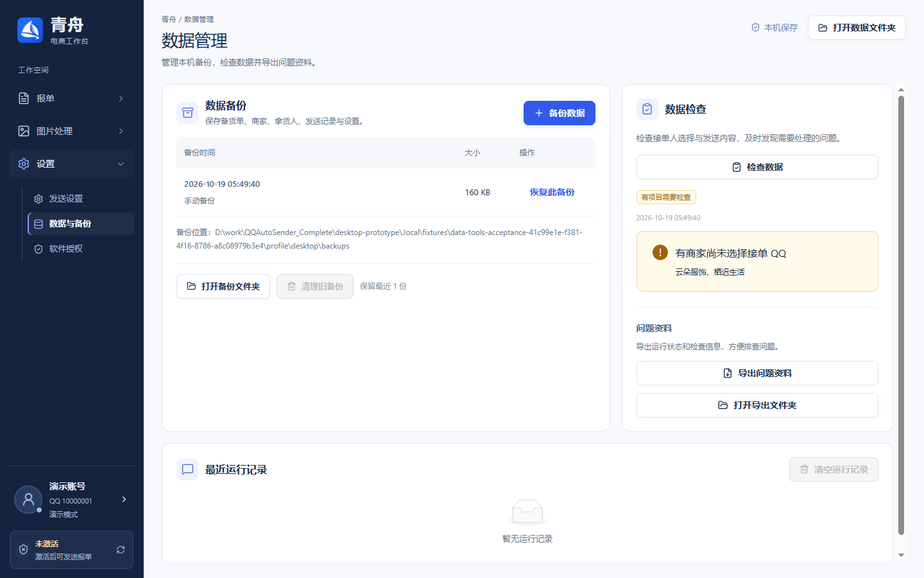This screenshot has width=924, height=578.
Task: Click the 打开数据文件夹 button
Action: point(857,28)
